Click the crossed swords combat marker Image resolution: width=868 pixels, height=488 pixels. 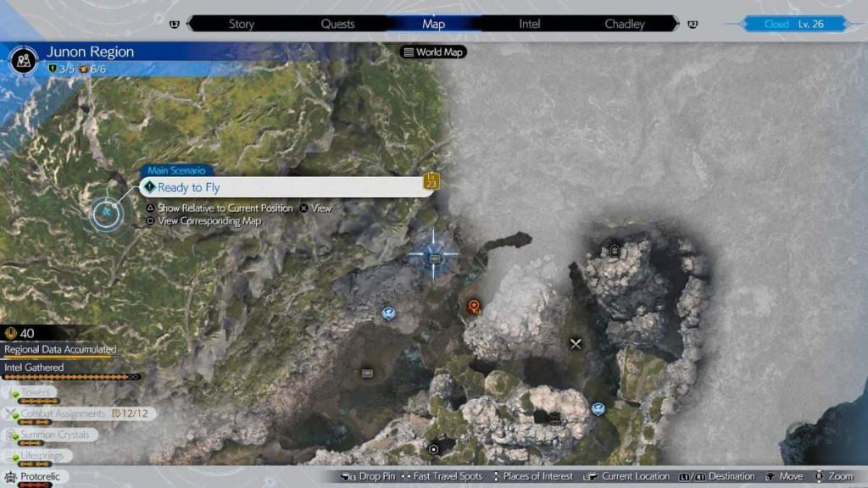pyautogui.click(x=576, y=344)
